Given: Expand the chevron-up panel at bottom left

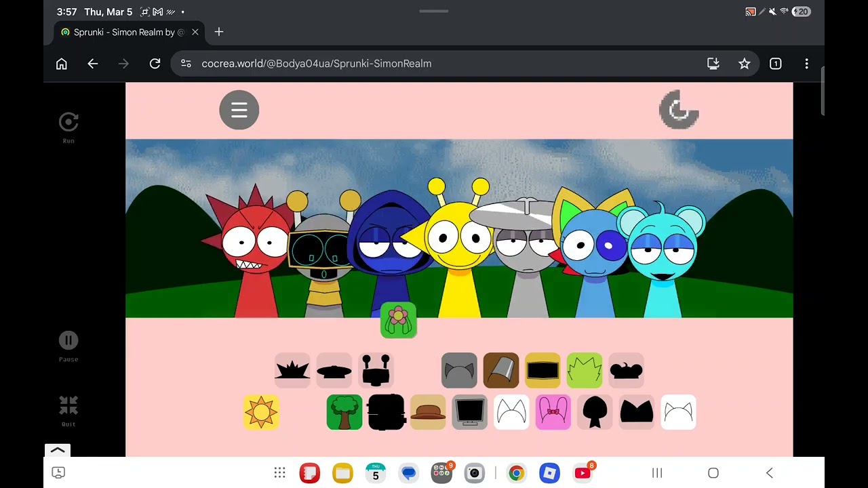Looking at the screenshot, I should (x=58, y=451).
